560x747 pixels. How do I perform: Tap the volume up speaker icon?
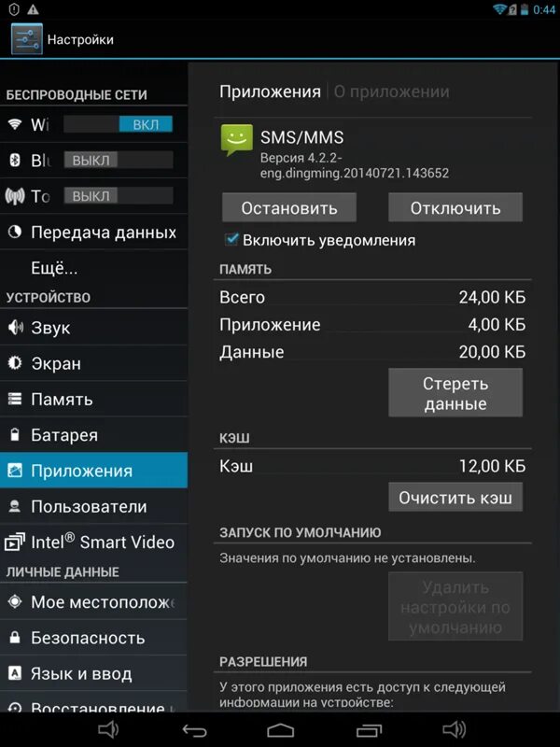(454, 729)
